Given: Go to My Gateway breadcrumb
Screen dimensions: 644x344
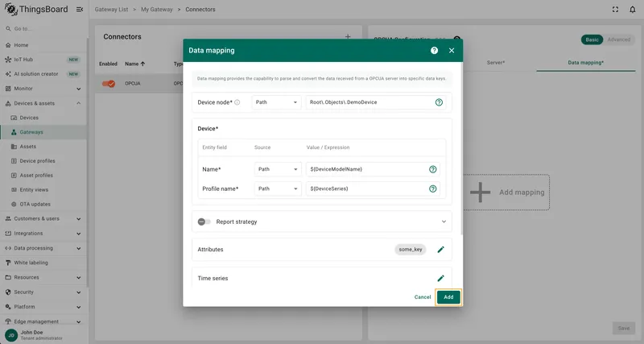Looking at the screenshot, I should pyautogui.click(x=157, y=10).
